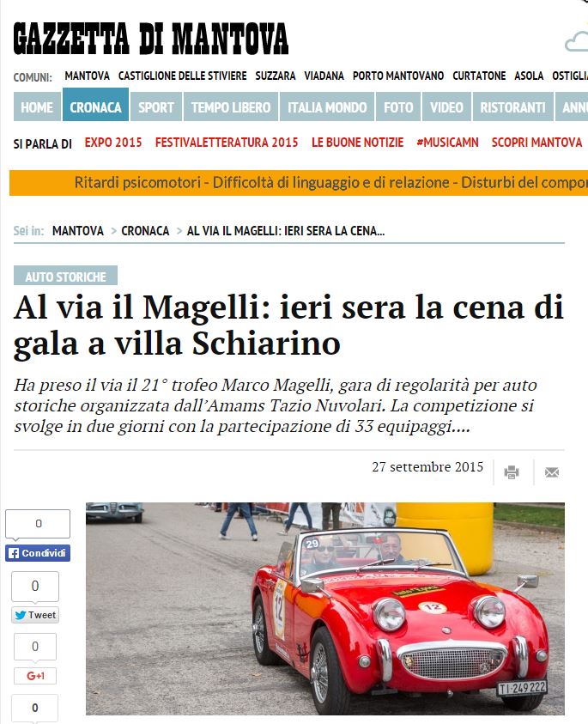Select the Tempo Libero tab

[231, 107]
